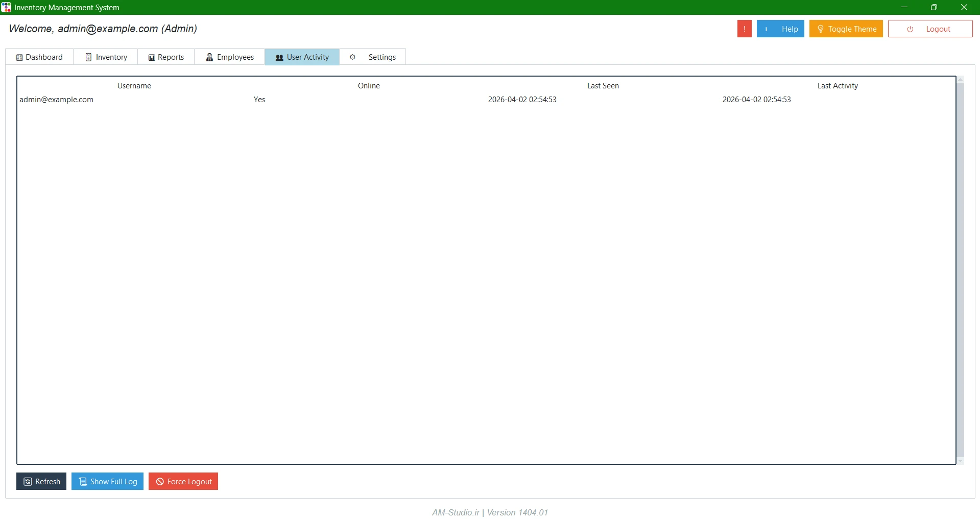
Task: Sort by the Username column header
Action: 134,86
